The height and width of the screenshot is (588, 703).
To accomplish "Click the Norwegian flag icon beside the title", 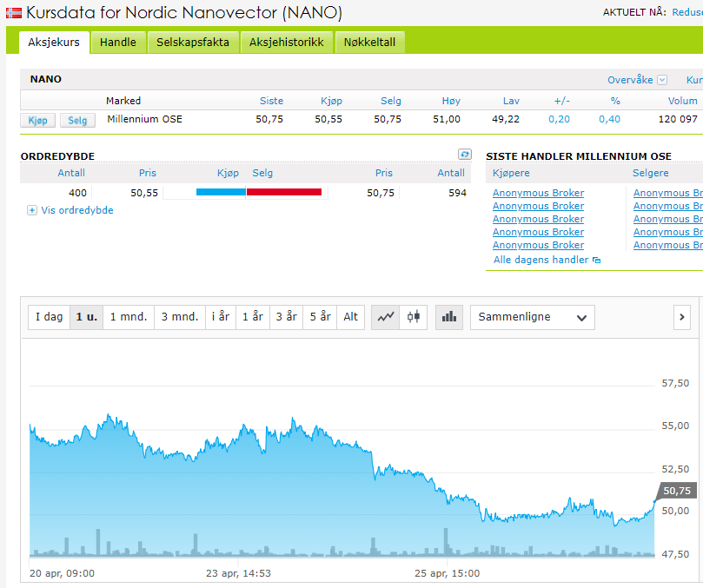I will 13,12.
